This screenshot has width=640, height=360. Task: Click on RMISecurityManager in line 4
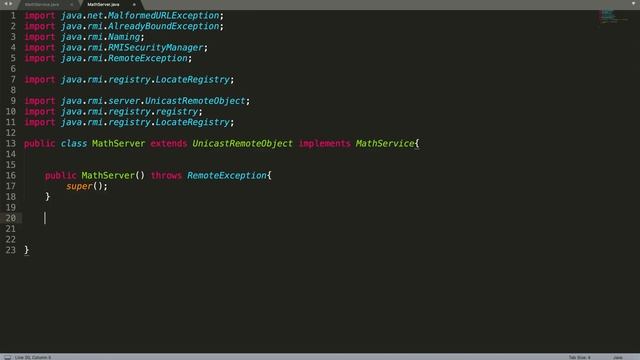[156, 47]
